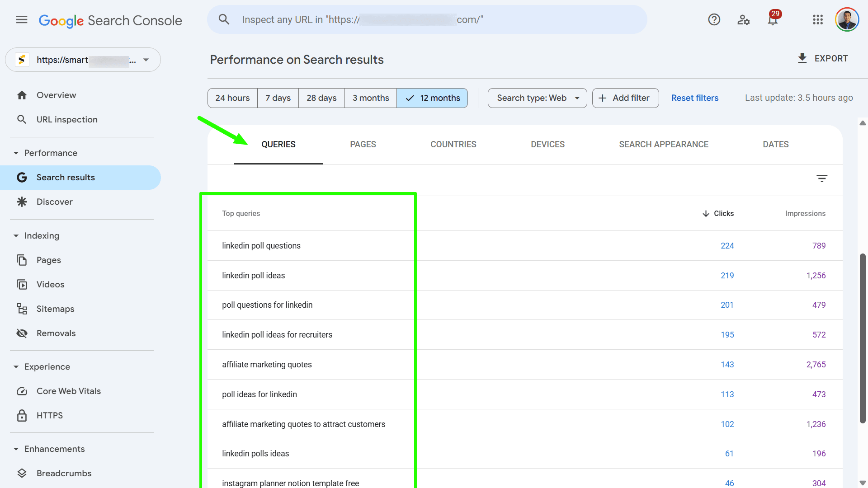Click the download icon beside EXPORT
The width and height of the screenshot is (868, 488).
click(x=802, y=58)
